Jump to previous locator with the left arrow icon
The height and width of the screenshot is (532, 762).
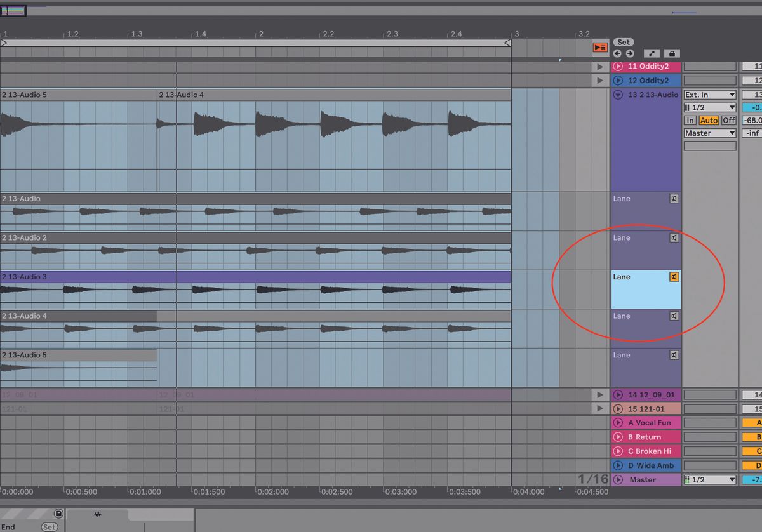tap(617, 53)
